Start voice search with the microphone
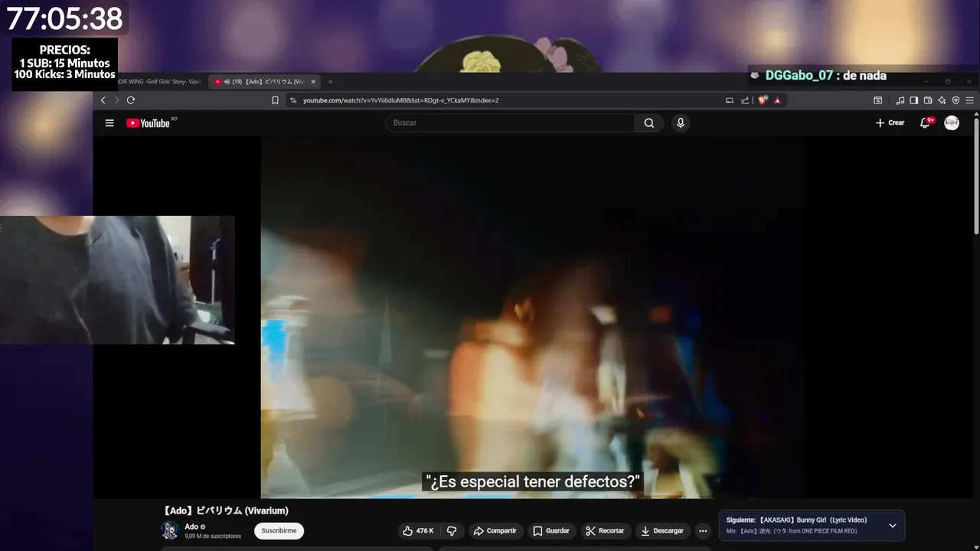This screenshot has height=551, width=980. 680,122
